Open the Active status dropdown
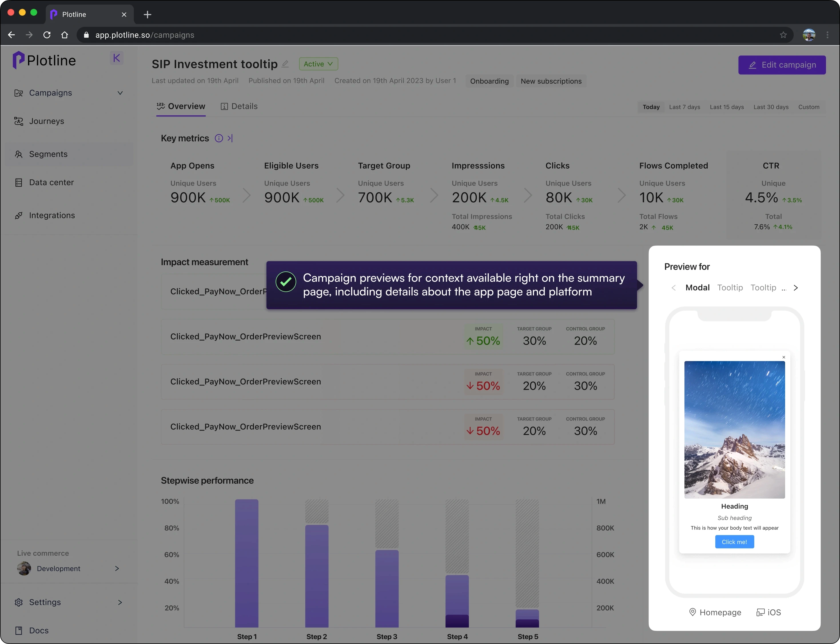This screenshot has width=840, height=644. tap(318, 64)
